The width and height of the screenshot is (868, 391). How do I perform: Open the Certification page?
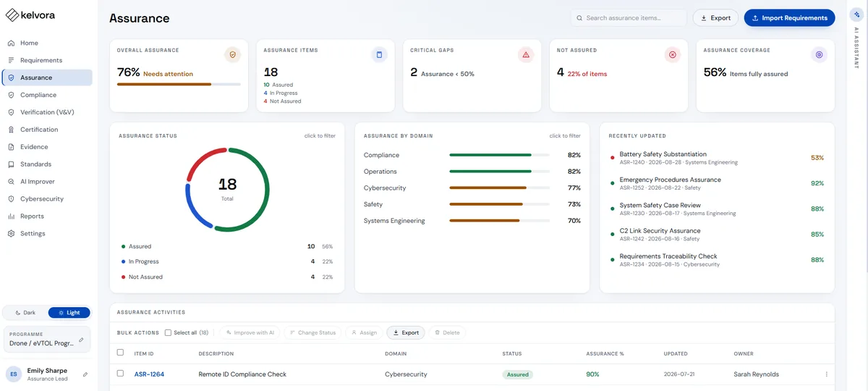(47, 130)
